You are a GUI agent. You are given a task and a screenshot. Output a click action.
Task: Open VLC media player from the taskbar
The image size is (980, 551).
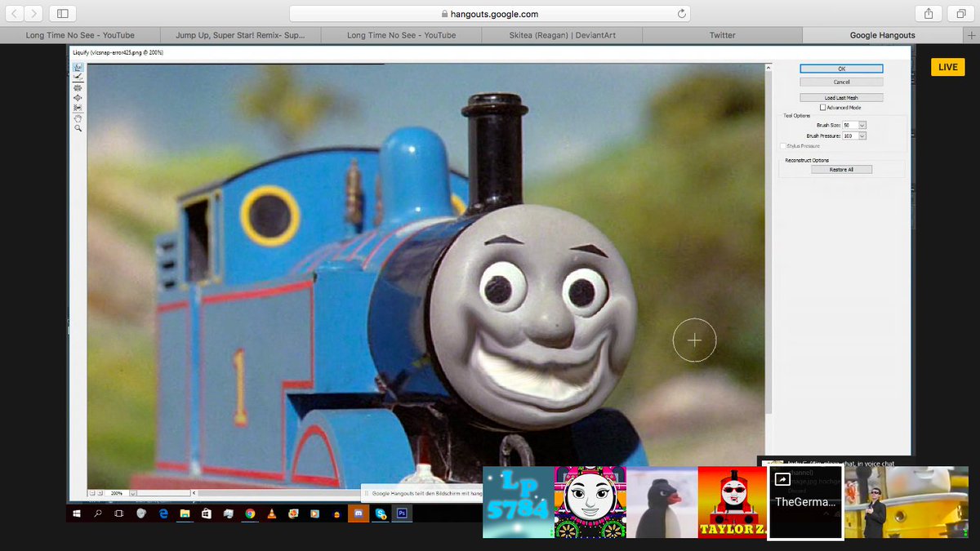271,513
